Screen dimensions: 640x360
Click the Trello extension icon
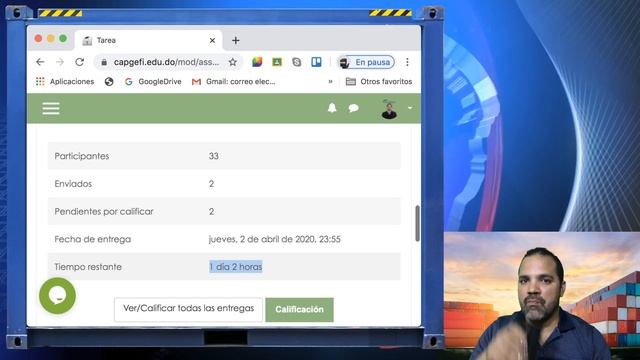[316, 62]
